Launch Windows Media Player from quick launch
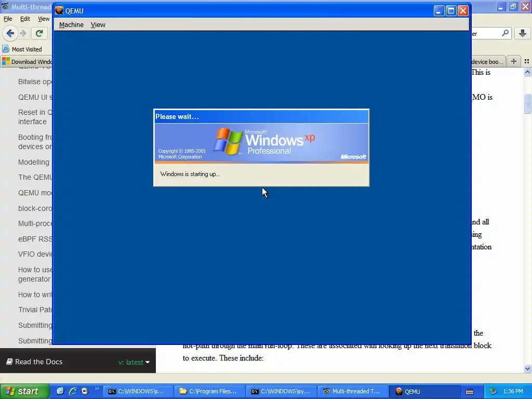 [85, 391]
